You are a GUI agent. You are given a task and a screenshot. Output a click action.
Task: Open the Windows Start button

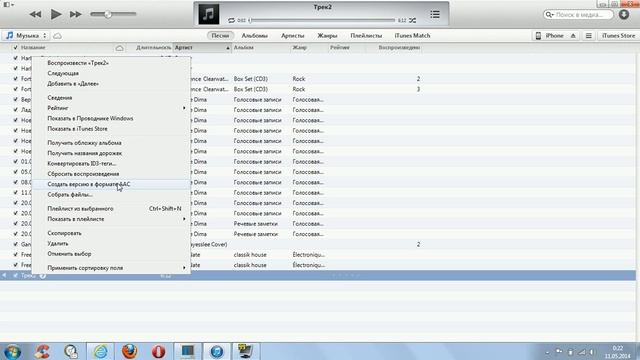click(12, 351)
